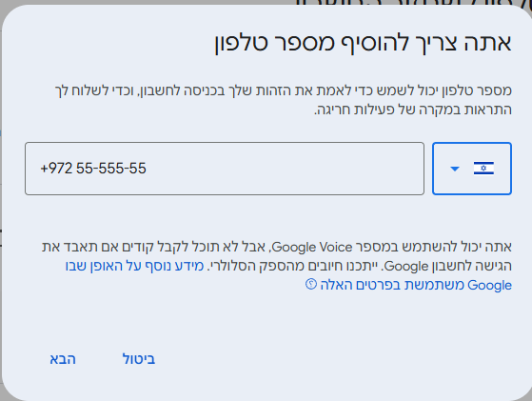Image resolution: width=532 pixels, height=401 pixels.
Task: Click empty space inside the phone field
Action: (285, 169)
